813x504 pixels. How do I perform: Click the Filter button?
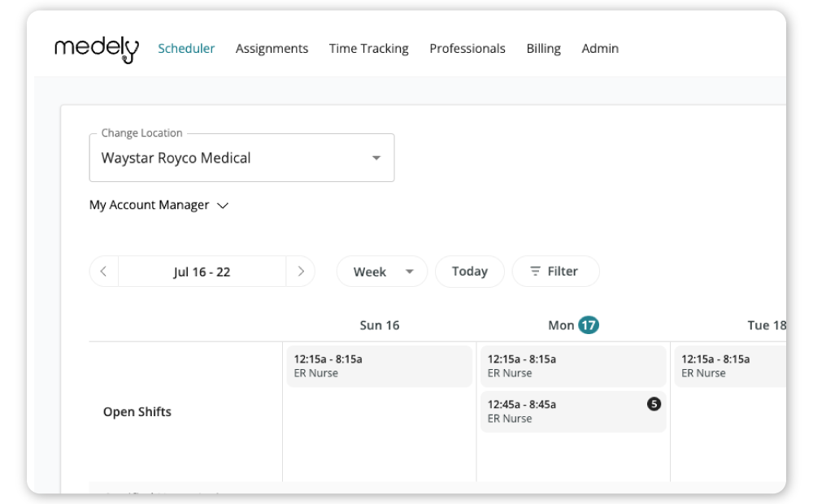click(555, 272)
